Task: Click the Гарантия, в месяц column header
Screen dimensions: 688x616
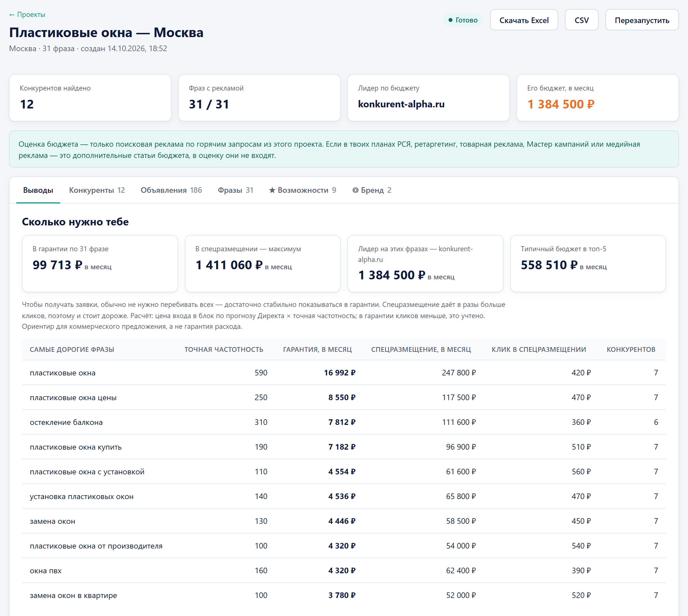Action: (317, 349)
